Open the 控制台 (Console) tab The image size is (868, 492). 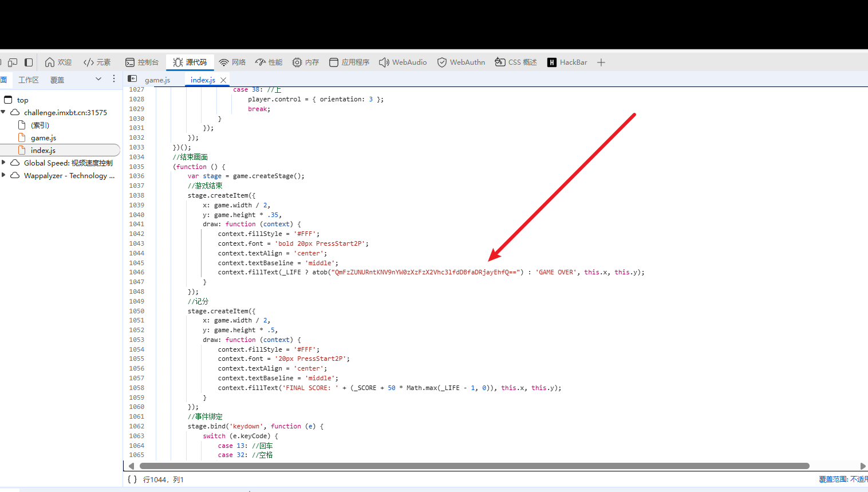[x=142, y=62]
